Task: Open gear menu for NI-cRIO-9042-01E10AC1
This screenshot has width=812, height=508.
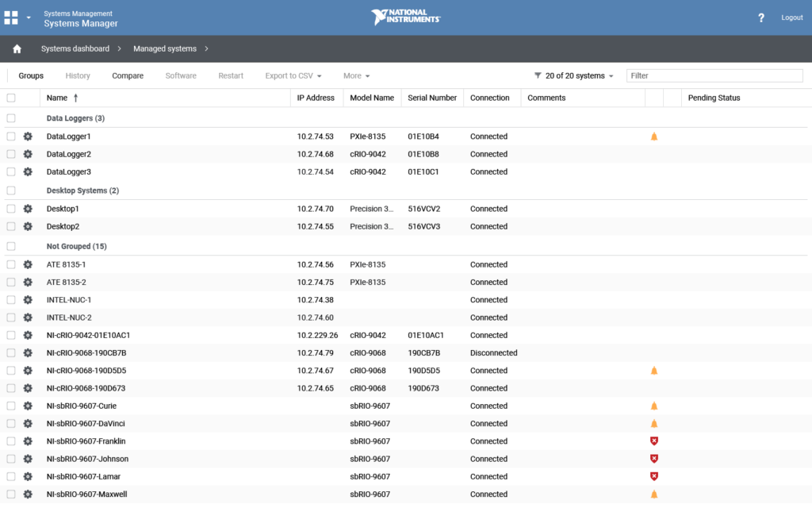Action: 28,335
